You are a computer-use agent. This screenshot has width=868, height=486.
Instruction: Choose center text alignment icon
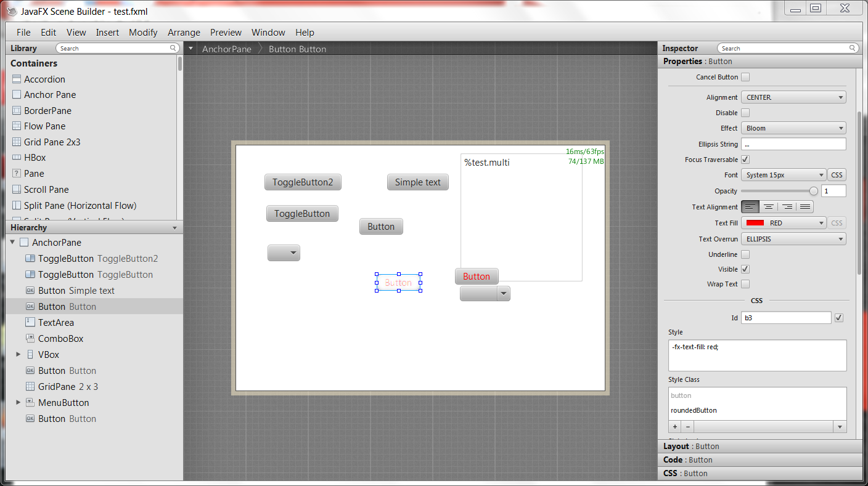point(768,207)
